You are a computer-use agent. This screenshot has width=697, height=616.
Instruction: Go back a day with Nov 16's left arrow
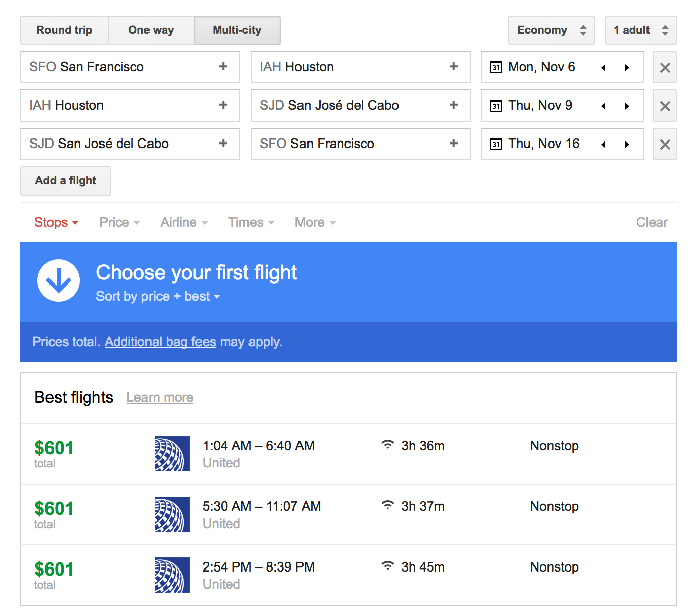[x=603, y=144]
